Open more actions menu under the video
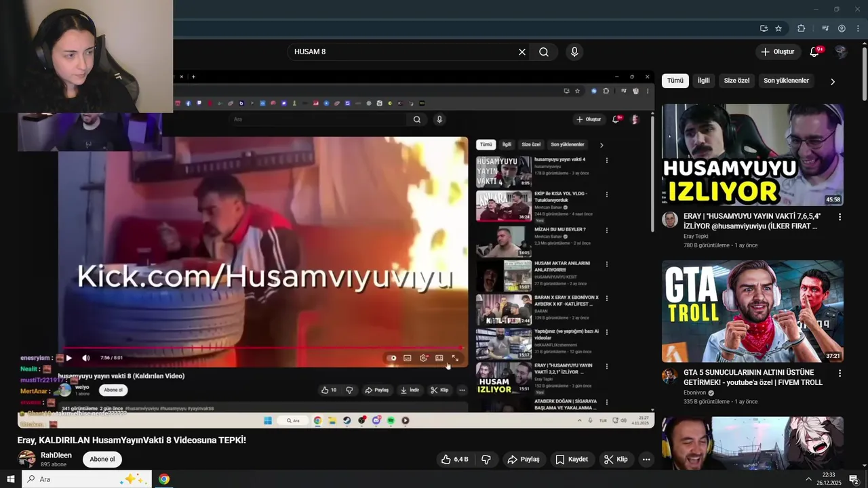Viewport: 868px width, 488px height. (646, 460)
